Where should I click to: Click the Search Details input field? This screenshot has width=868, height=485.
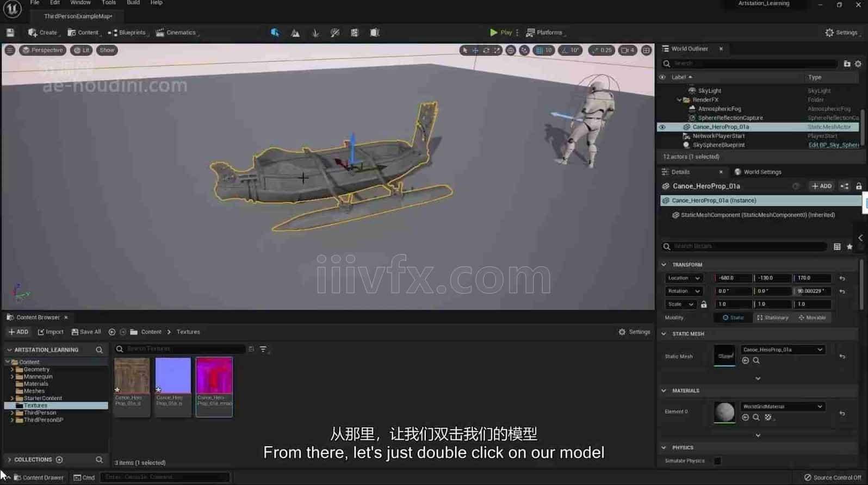click(744, 246)
